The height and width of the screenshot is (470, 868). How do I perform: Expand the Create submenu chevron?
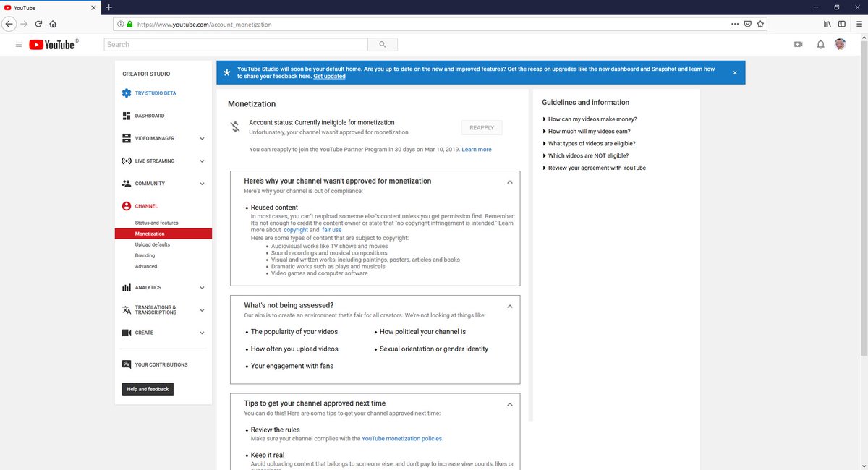pos(202,333)
